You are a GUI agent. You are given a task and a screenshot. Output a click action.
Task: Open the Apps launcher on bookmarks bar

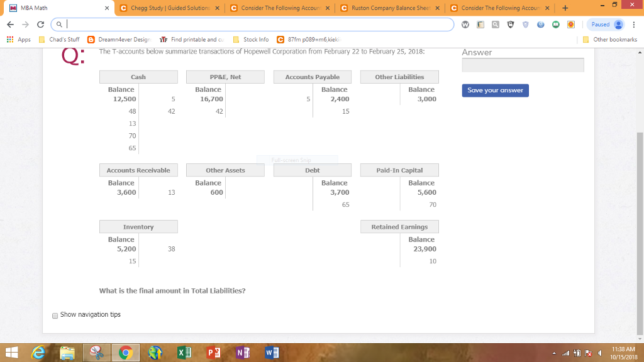9,39
